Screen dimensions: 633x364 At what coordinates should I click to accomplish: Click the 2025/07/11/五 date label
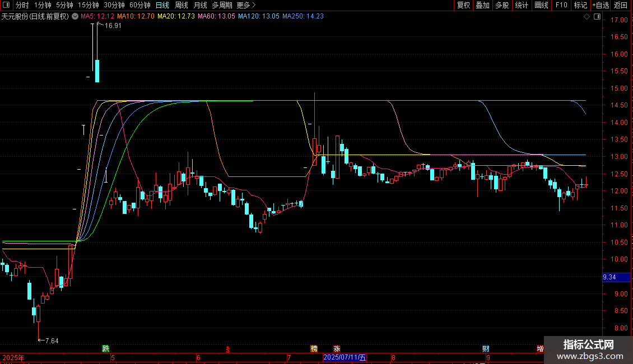point(345,357)
